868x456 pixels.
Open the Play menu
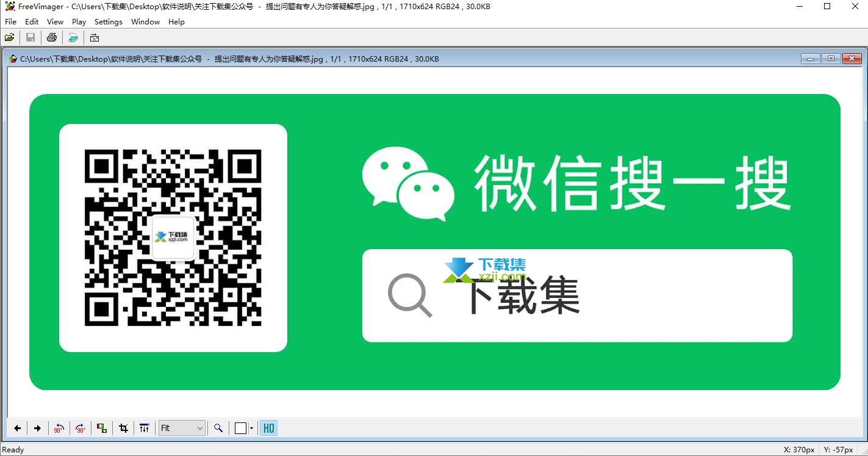[x=79, y=21]
